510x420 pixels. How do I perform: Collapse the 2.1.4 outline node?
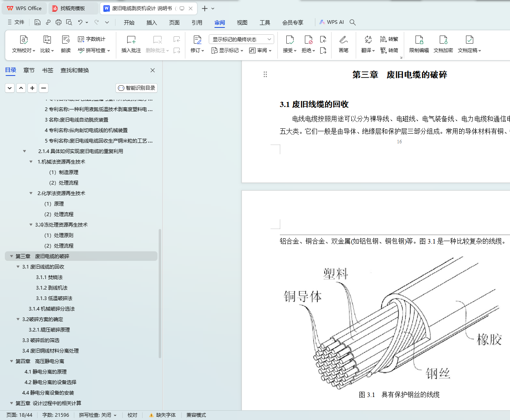coord(24,151)
